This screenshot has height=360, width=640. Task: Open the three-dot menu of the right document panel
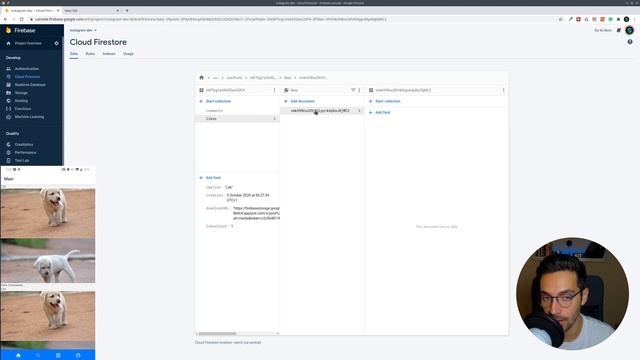click(x=503, y=90)
